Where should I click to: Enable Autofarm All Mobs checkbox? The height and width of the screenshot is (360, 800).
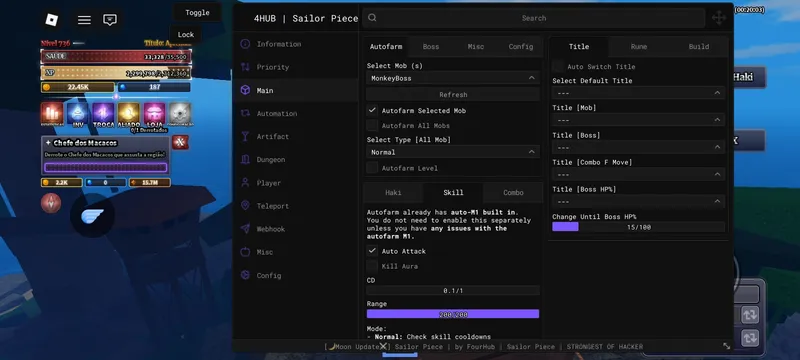pos(372,125)
